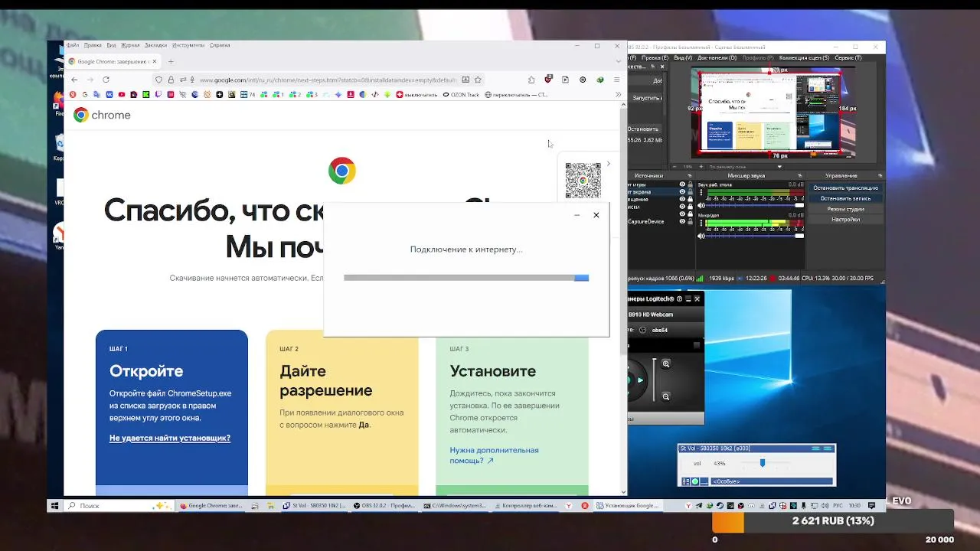This screenshot has width=980, height=551.
Task: Open the browser hamburger menu
Action: (616, 80)
